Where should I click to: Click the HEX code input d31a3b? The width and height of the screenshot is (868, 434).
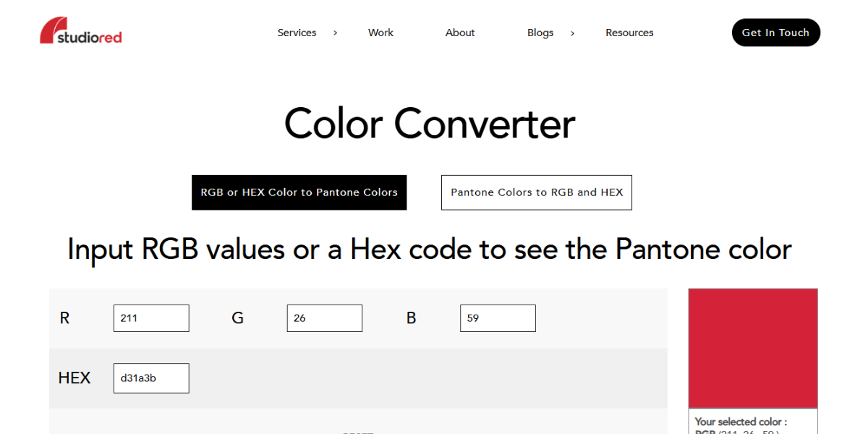click(151, 378)
